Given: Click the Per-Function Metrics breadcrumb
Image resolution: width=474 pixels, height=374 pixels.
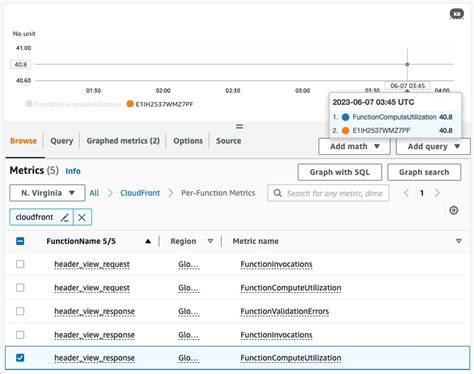Looking at the screenshot, I should [x=218, y=193].
